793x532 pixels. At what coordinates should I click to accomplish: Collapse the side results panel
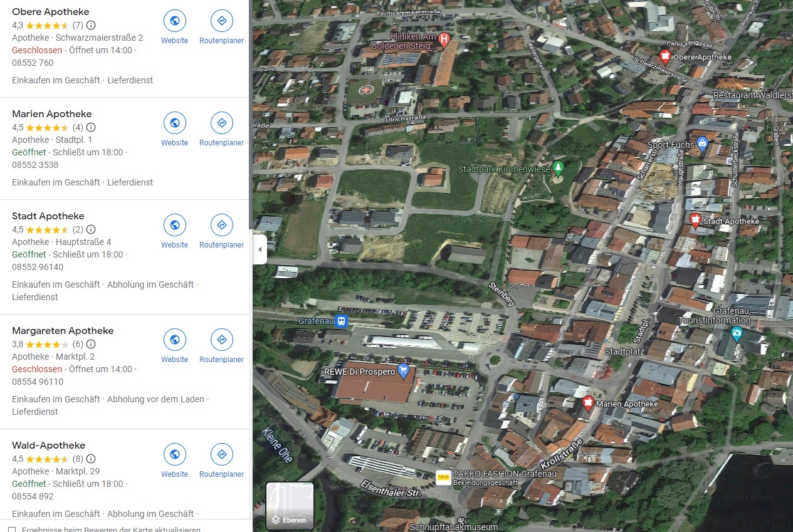tap(260, 249)
